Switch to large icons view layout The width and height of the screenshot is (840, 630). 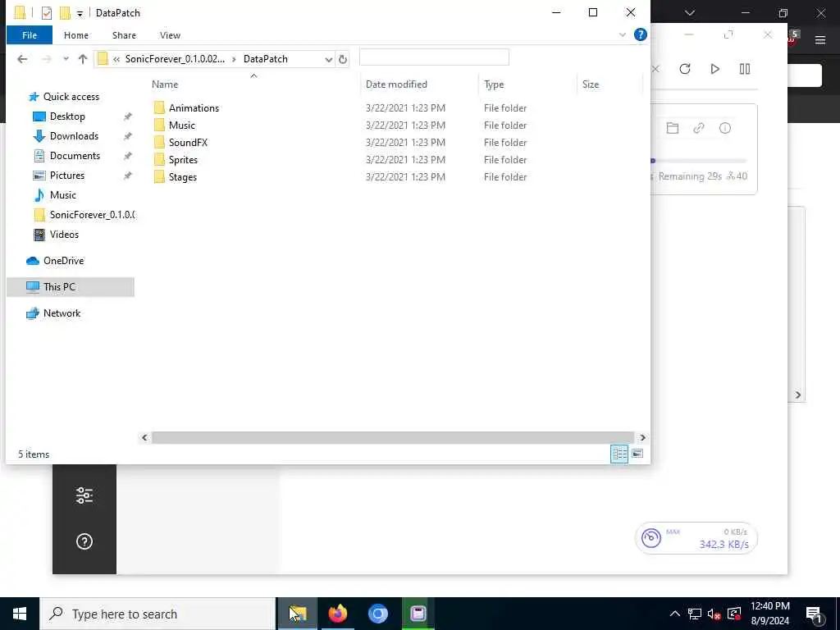pos(637,454)
